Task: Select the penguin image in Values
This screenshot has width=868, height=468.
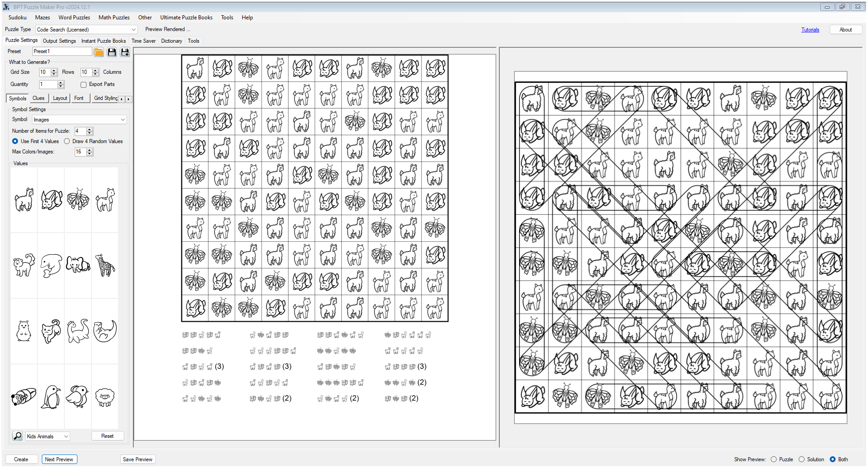Action: tap(51, 396)
